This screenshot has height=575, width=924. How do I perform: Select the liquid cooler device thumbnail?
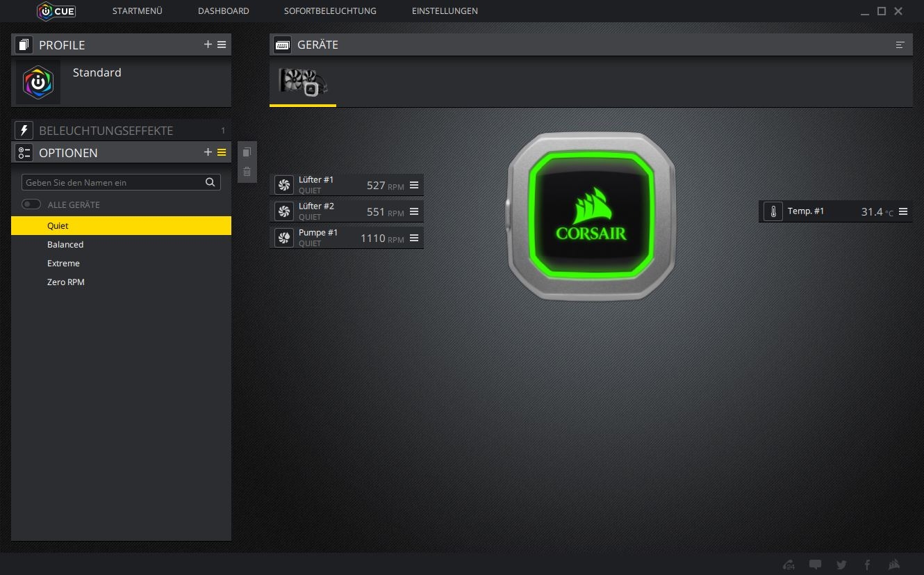[x=303, y=82]
